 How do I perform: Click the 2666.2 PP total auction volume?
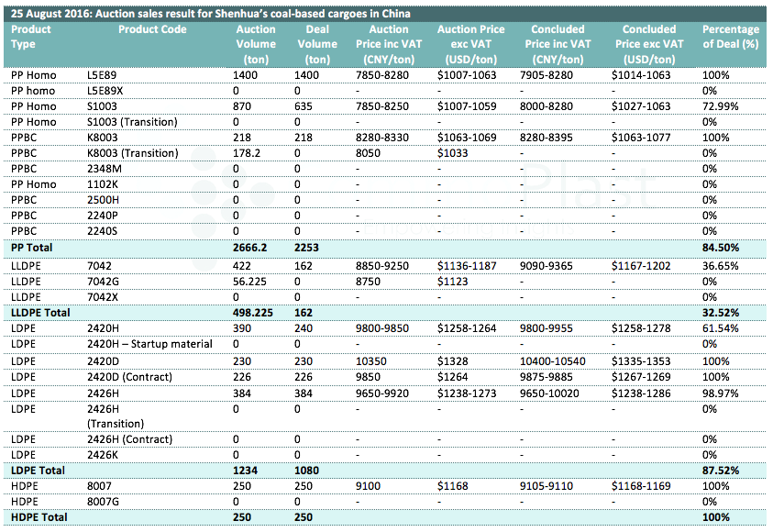253,248
